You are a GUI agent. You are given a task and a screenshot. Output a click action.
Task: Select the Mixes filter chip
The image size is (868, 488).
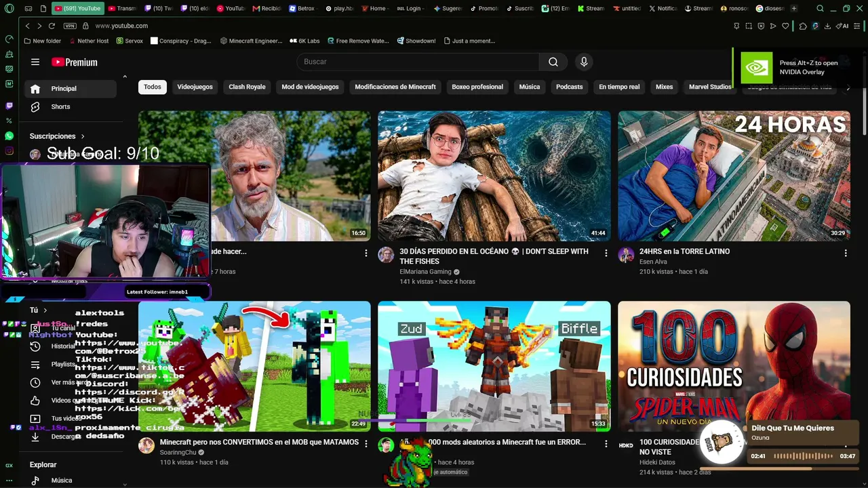[x=665, y=87]
